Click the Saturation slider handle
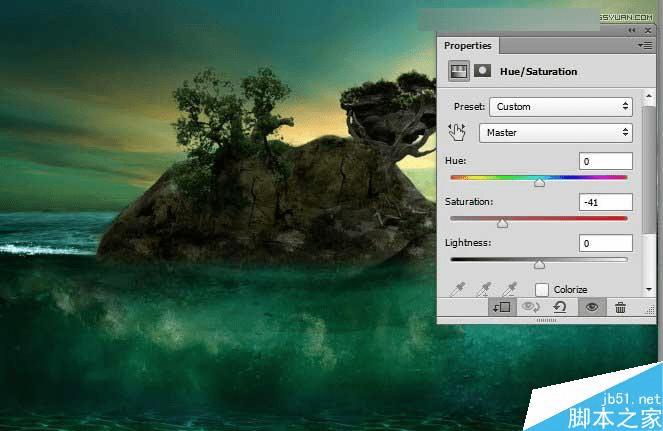 [x=502, y=223]
